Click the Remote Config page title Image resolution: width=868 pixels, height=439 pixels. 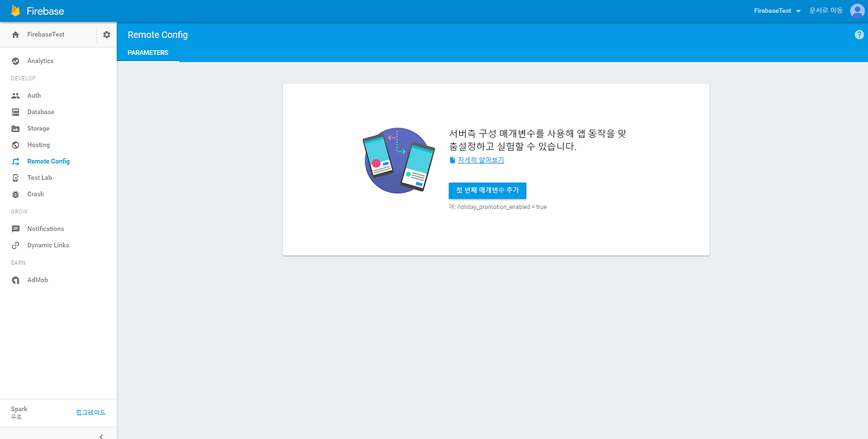[158, 35]
